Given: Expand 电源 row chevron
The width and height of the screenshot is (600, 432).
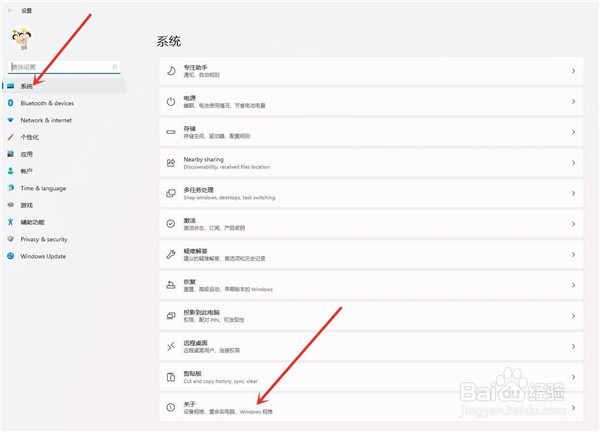Looking at the screenshot, I should click(x=574, y=101).
